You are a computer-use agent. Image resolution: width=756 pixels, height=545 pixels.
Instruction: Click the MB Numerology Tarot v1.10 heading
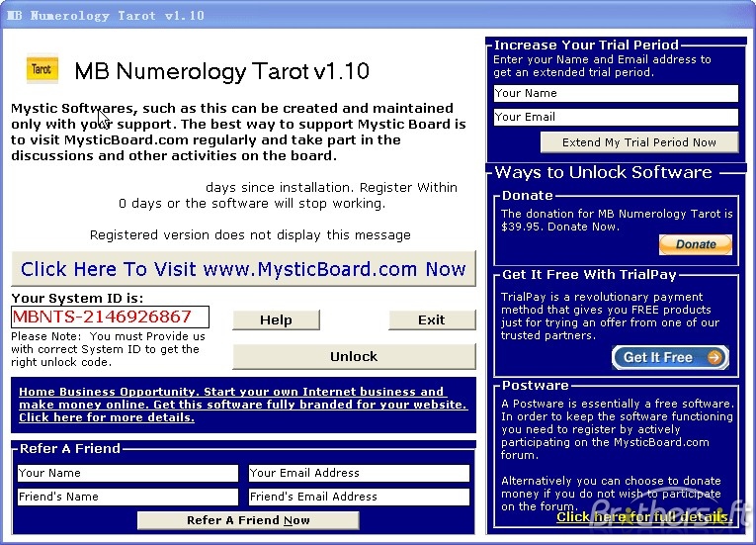tap(222, 71)
